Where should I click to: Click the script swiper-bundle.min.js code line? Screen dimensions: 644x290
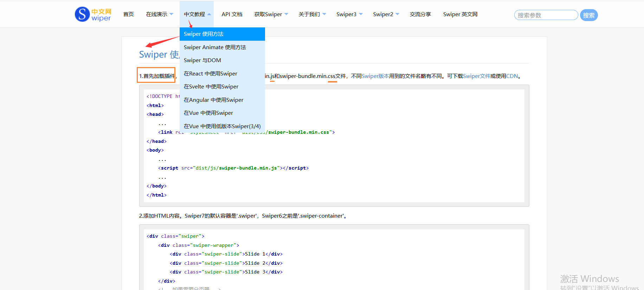233,168
